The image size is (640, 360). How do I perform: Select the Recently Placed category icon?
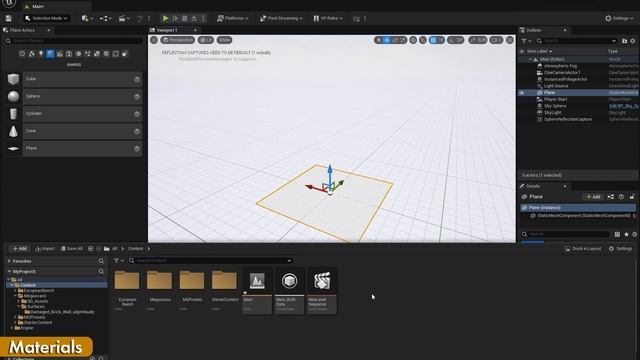click(22, 54)
